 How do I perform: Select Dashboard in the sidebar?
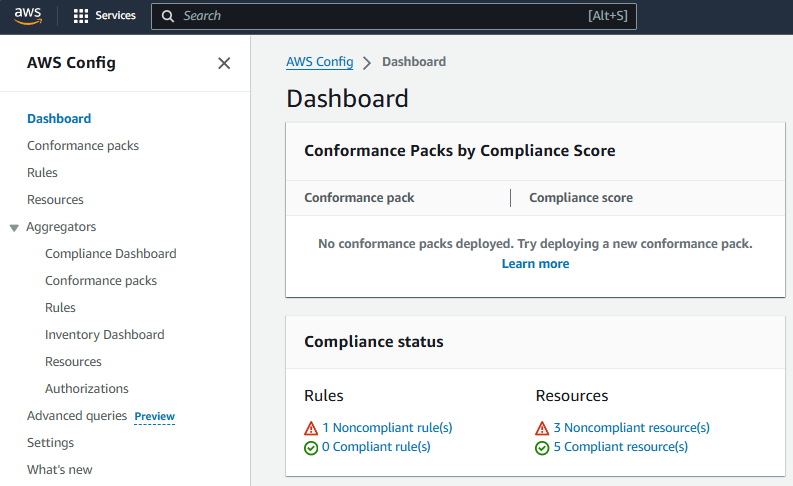59,119
